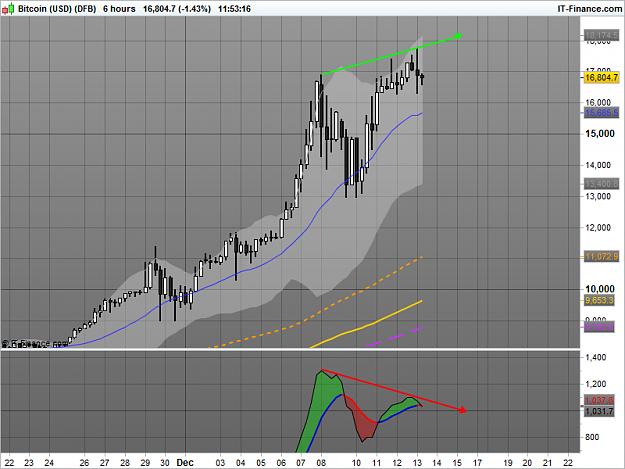The width and height of the screenshot is (625, 469).
Task: Select date 08 on the time axis
Action: tap(321, 463)
